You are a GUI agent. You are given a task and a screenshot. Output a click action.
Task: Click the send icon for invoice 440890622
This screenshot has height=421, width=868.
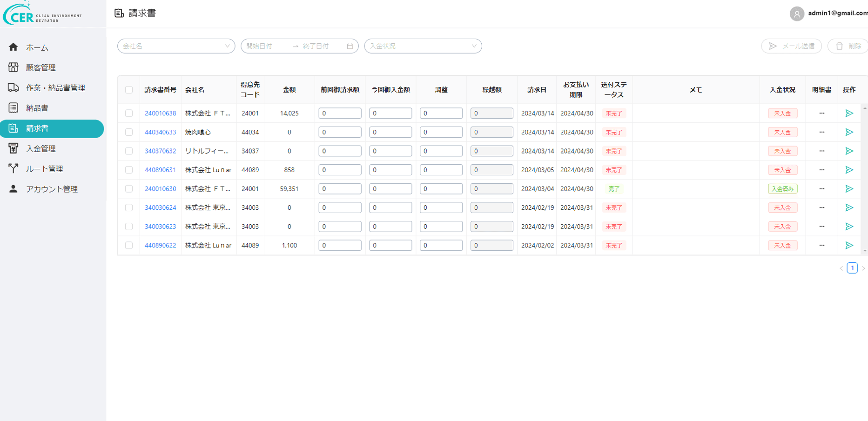(x=849, y=245)
